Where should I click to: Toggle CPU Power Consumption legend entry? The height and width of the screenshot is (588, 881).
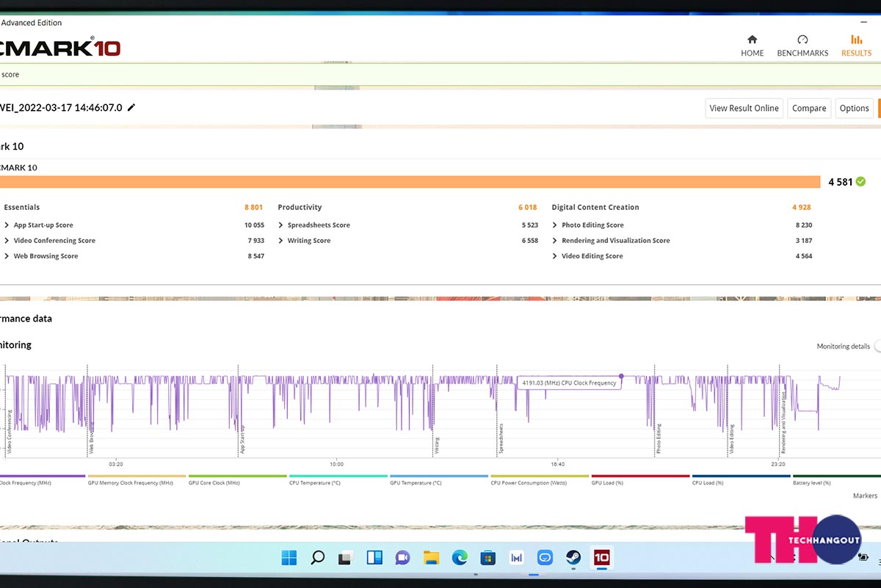point(539,480)
